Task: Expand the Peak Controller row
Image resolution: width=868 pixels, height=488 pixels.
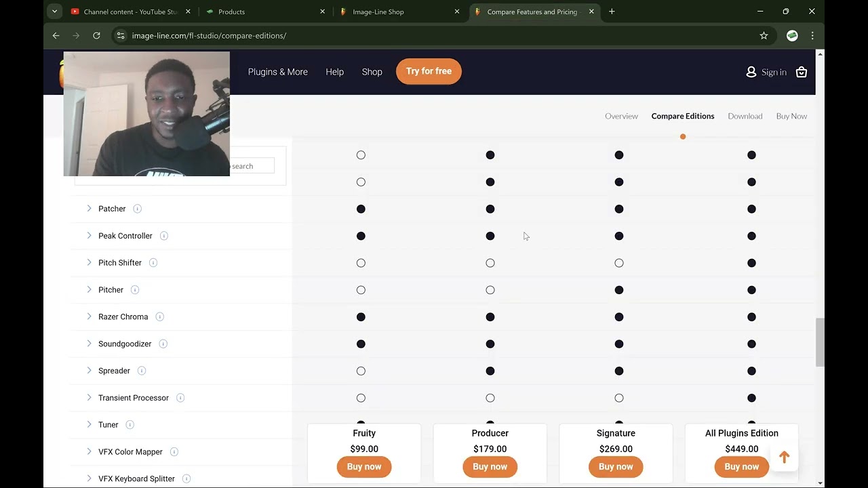Action: (x=89, y=236)
